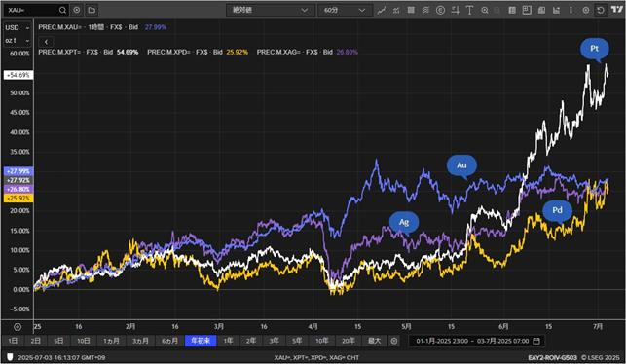Click the PREC.M.XPD= legend entry
Viewport: 626px width, 364px height.
tap(198, 52)
